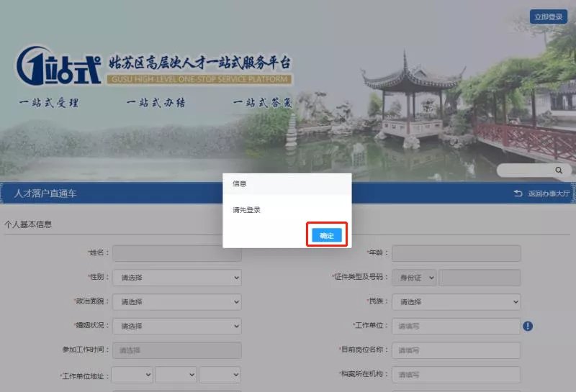Focus the 目前岗位名称 input field
576x392 pixels.
coord(456,350)
